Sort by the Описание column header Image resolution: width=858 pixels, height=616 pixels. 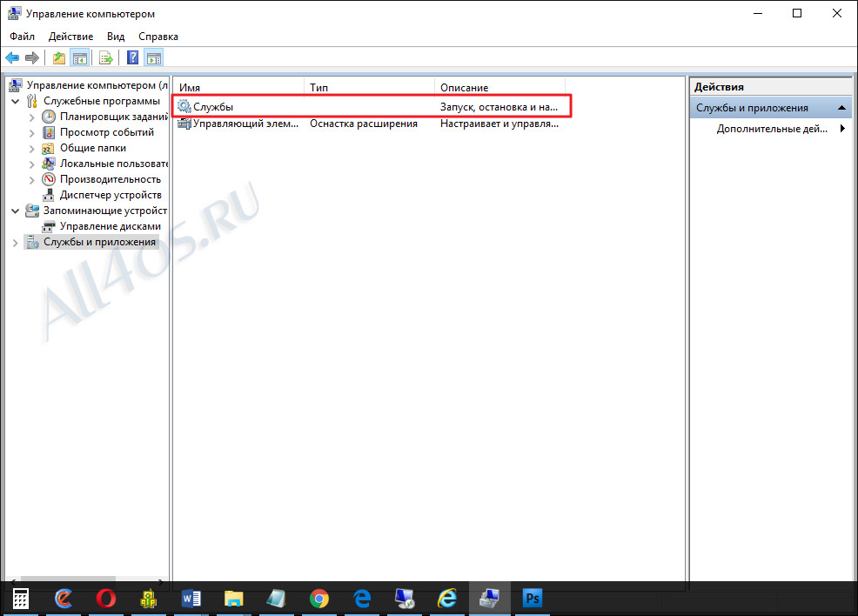[499, 88]
